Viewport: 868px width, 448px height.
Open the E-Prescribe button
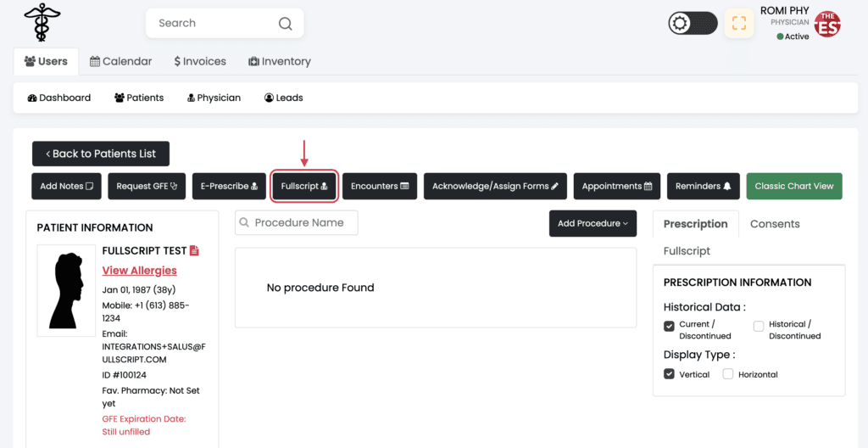click(x=228, y=187)
